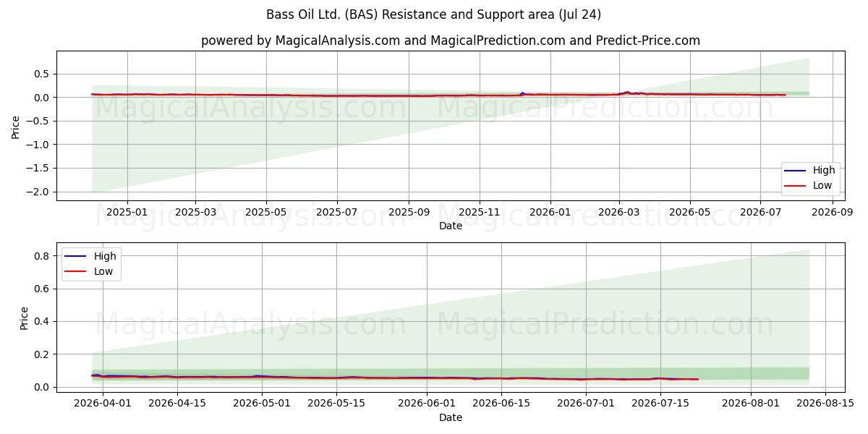Image resolution: width=868 pixels, height=434 pixels.
Task: Click the 'Date' axis label under top chart
Action: [x=451, y=226]
